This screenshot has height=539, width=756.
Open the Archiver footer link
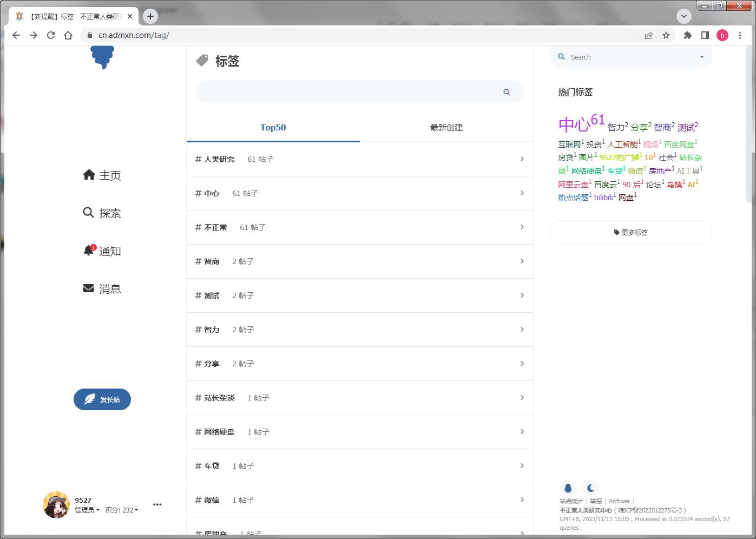pyautogui.click(x=619, y=501)
